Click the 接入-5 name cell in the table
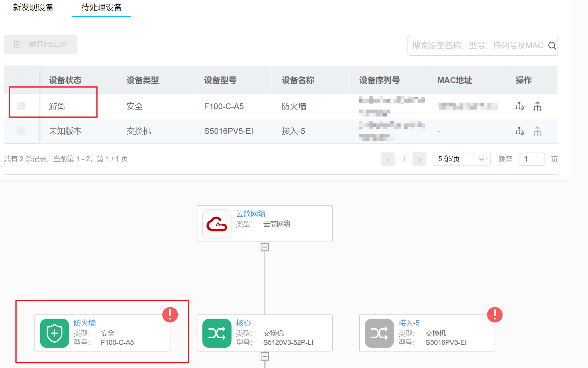Image resolution: width=588 pixels, height=368 pixels. (293, 131)
